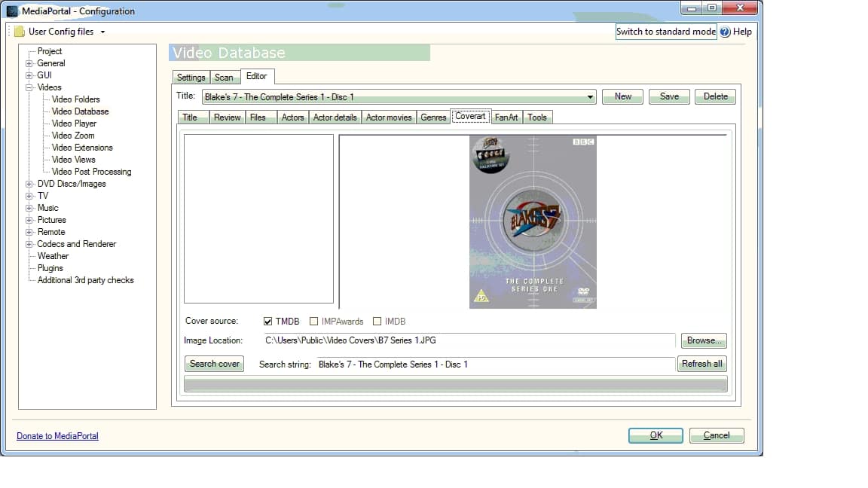Click the Search string input field
This screenshot has width=868, height=488.
click(496, 364)
